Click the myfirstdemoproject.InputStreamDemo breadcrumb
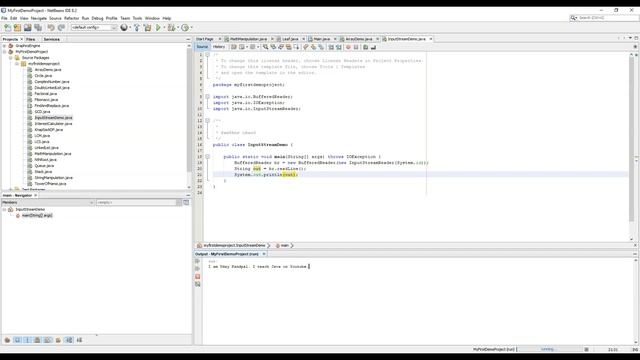640x360 pixels. [x=234, y=245]
